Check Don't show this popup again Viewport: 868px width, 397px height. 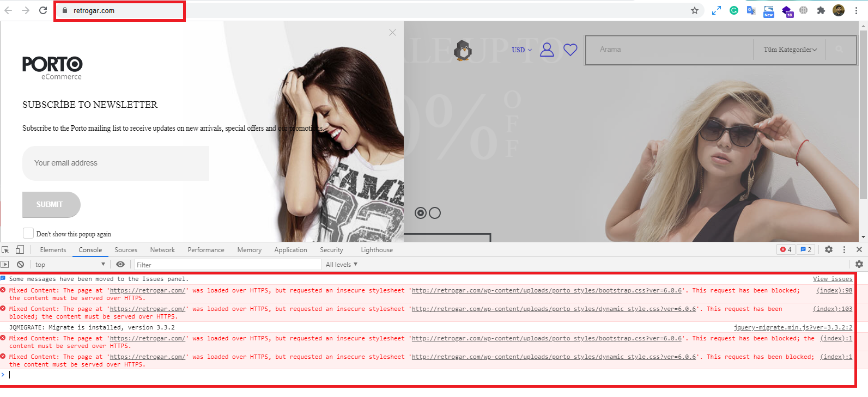[28, 233]
